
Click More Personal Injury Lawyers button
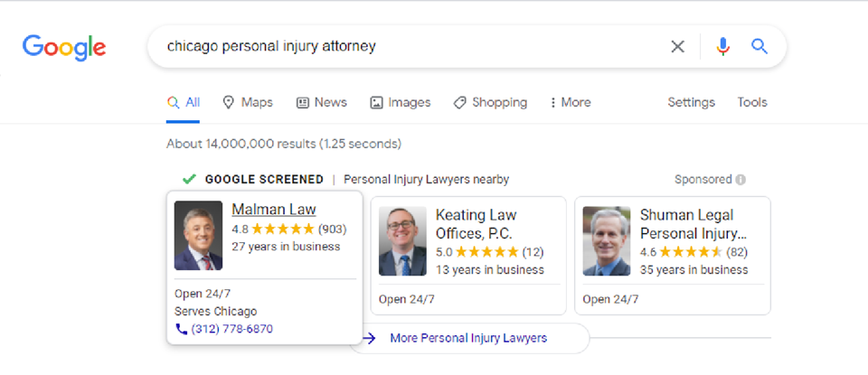coord(468,338)
